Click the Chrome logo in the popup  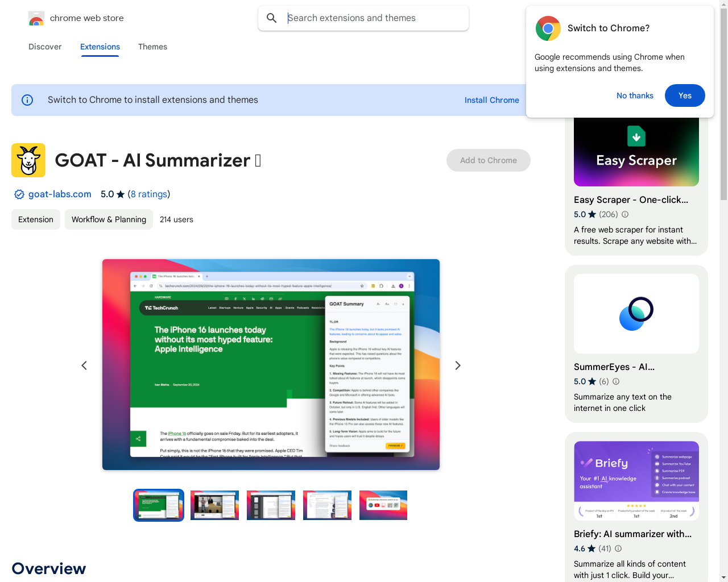548,28
